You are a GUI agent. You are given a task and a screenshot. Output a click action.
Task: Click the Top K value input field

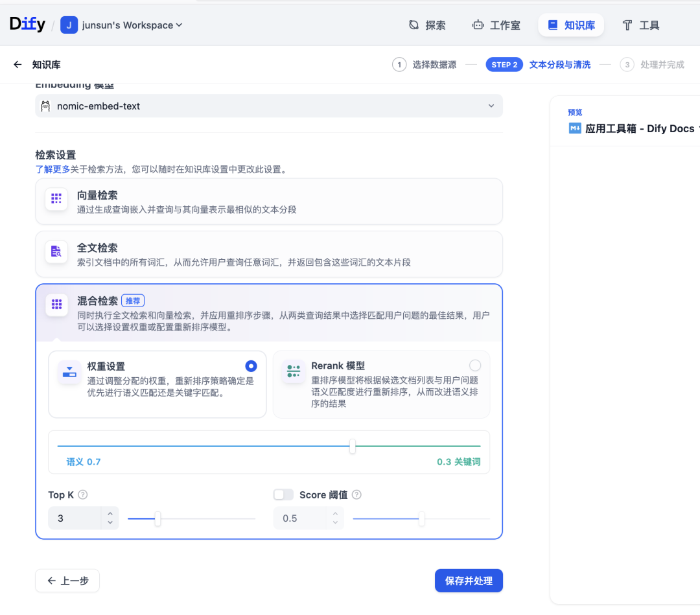tap(71, 518)
